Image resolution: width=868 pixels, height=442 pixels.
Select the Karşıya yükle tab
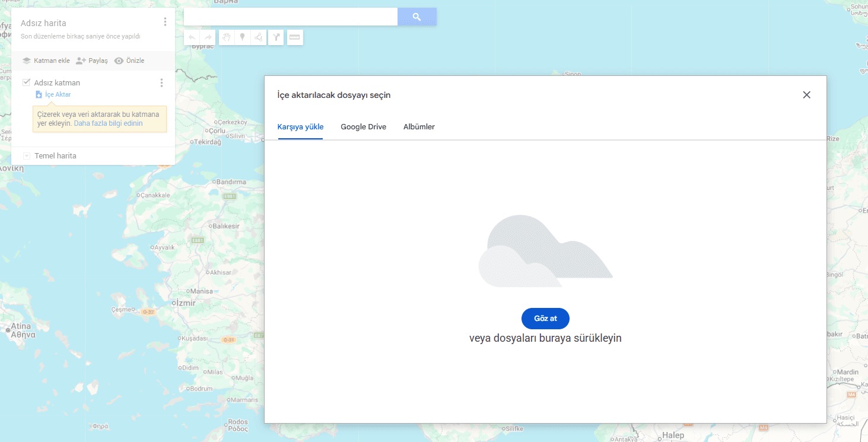300,127
